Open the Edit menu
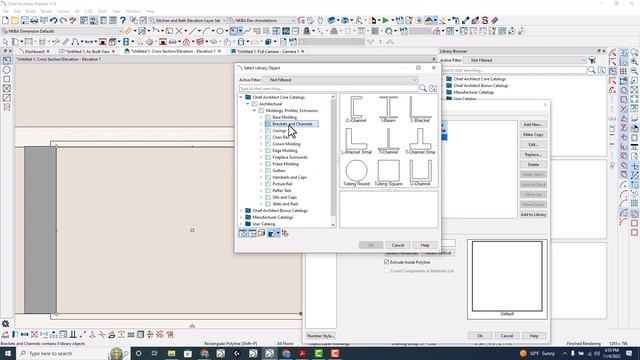Viewport: 640px width, 360px height. pos(17,11)
